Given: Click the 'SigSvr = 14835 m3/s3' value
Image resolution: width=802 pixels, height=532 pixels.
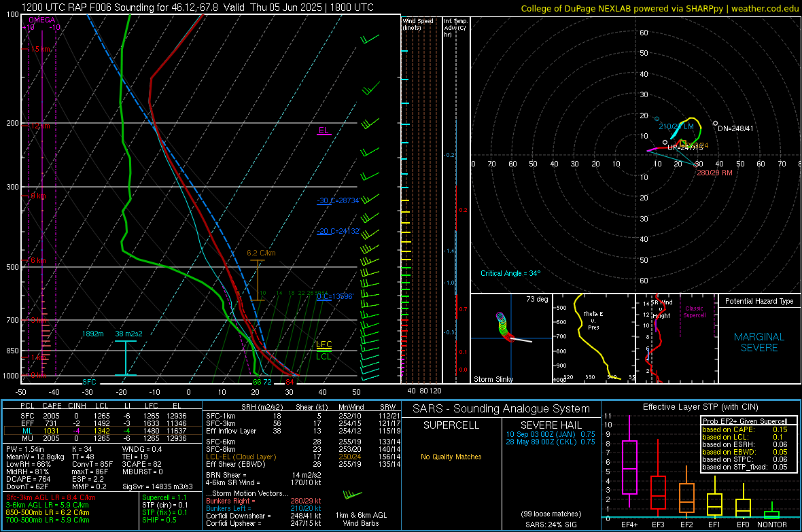Looking at the screenshot, I should click(158, 487).
